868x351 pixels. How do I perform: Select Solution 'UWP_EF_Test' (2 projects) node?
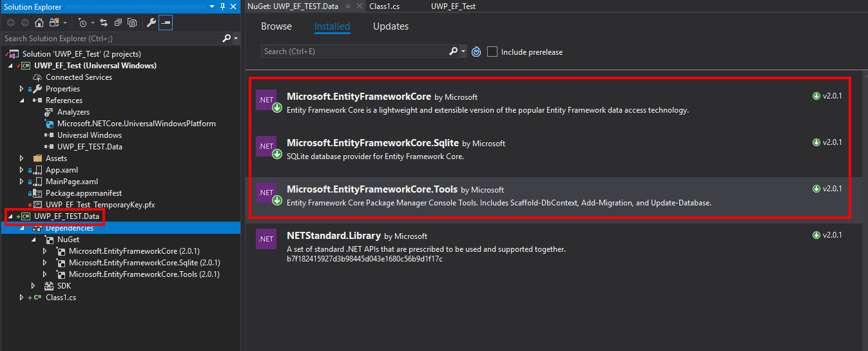81,54
